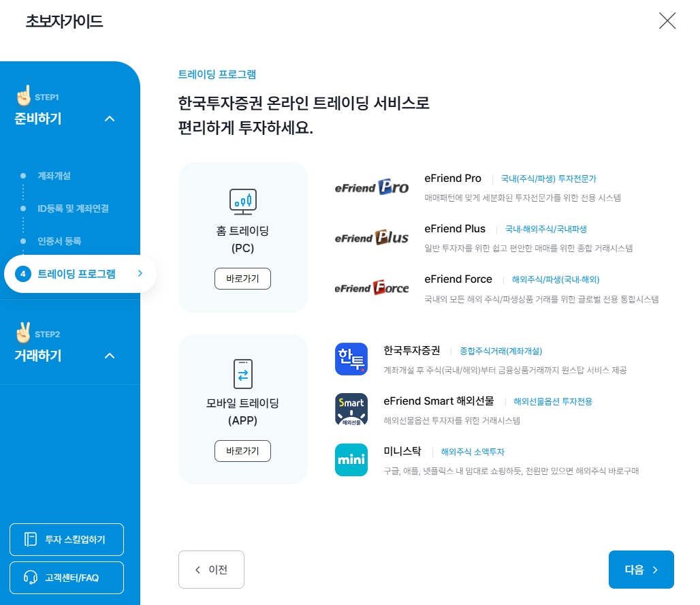The image size is (700, 605).
Task: Click the 홈 트레이딩 (PC) label
Action: pos(242,239)
